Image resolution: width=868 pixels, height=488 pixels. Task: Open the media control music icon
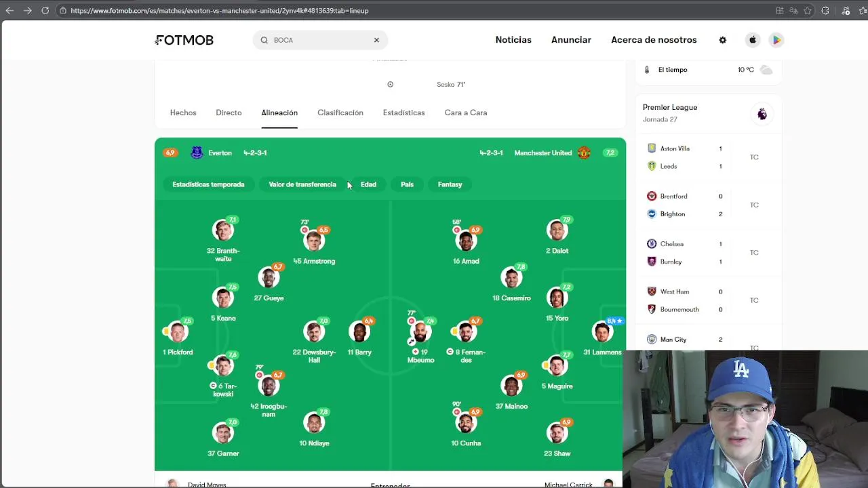846,11
